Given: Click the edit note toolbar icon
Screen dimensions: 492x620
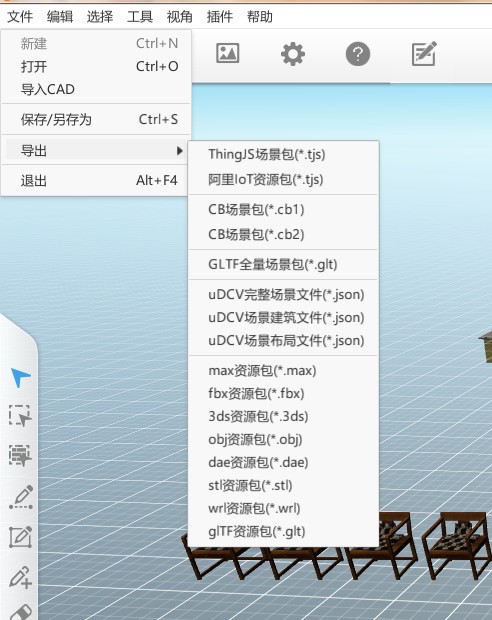Looking at the screenshot, I should pos(424,53).
